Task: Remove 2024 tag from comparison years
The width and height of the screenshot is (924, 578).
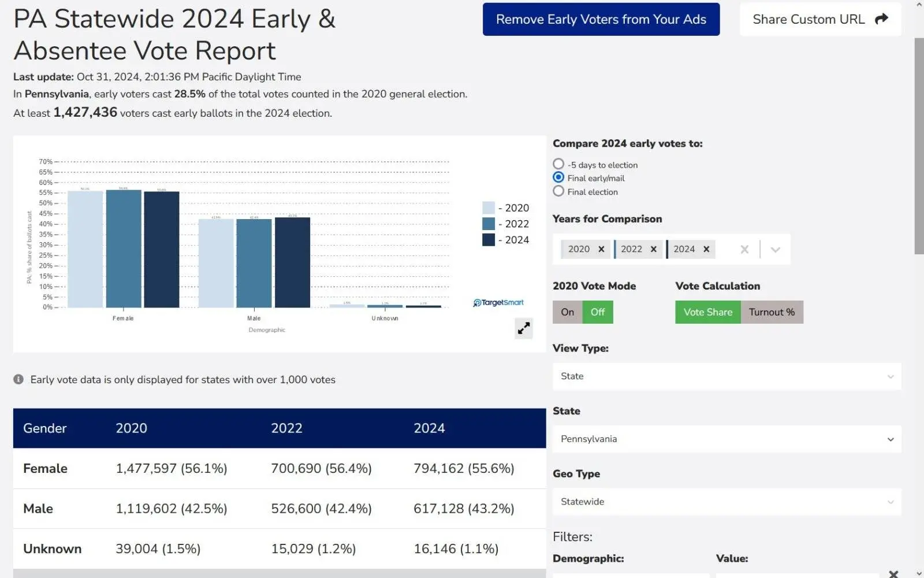Action: 706,249
